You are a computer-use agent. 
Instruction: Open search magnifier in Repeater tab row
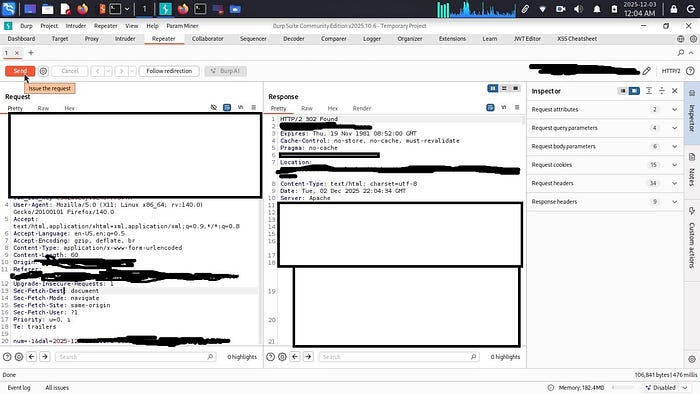(x=680, y=53)
